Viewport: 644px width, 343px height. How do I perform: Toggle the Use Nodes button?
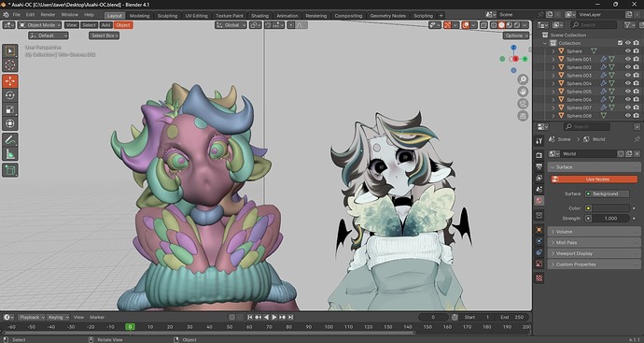(x=595, y=179)
